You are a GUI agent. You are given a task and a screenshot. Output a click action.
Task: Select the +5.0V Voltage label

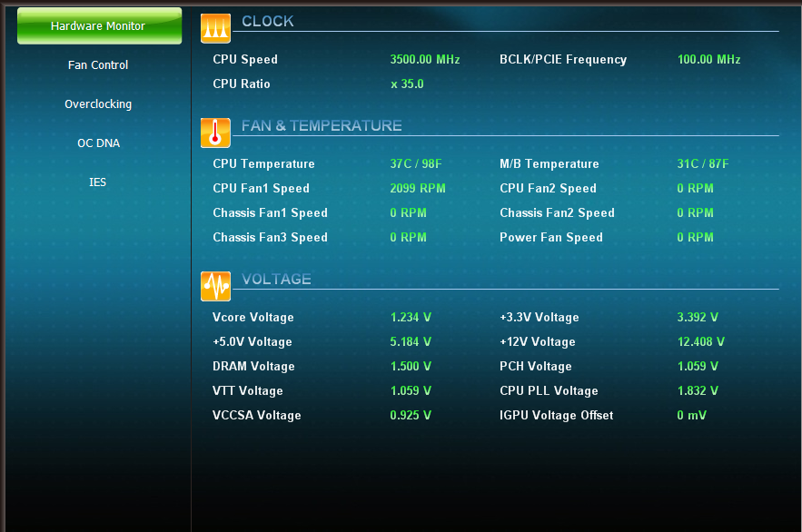point(252,342)
